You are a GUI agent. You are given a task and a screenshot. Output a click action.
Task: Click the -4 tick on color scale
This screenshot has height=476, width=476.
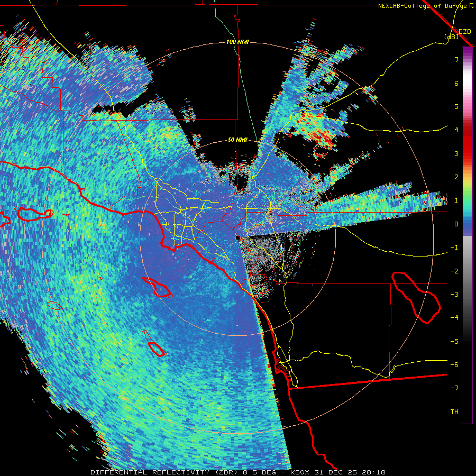coord(454,318)
